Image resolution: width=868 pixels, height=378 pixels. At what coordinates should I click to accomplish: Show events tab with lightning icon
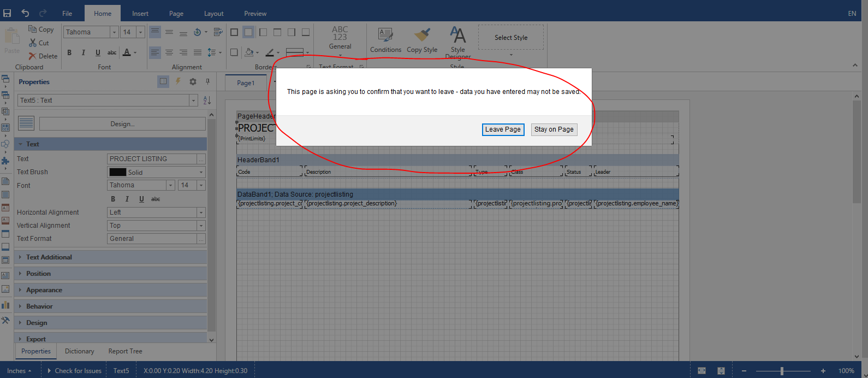[x=178, y=81]
